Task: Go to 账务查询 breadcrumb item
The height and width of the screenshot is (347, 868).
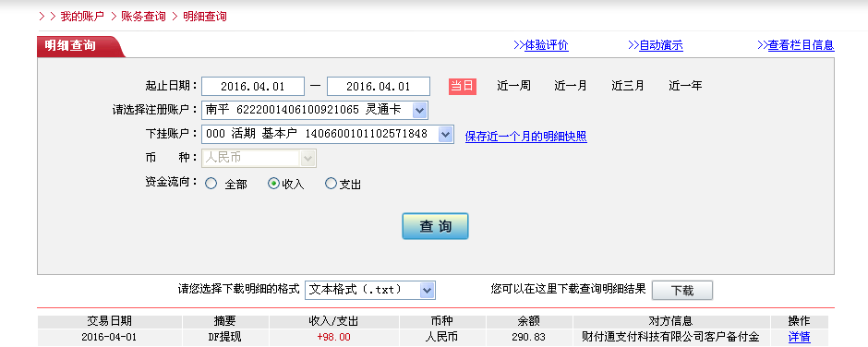Action: click(143, 16)
